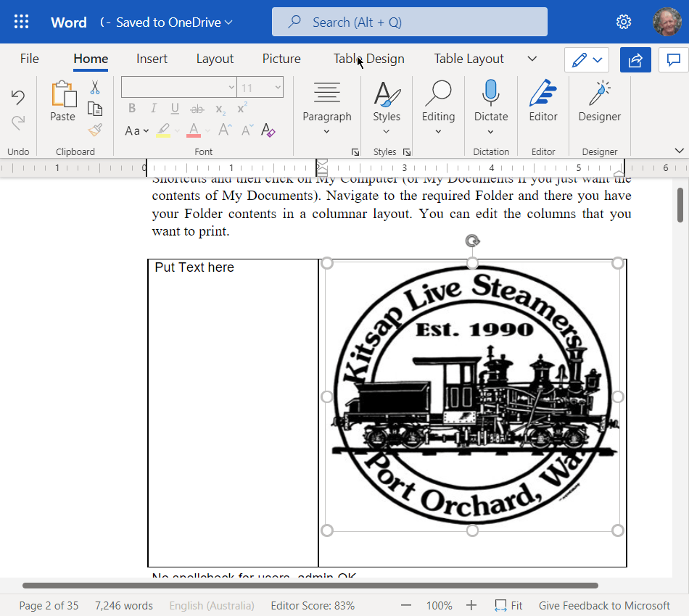689x616 pixels.
Task: Open the Styles dialog launcher
Action: (407, 152)
